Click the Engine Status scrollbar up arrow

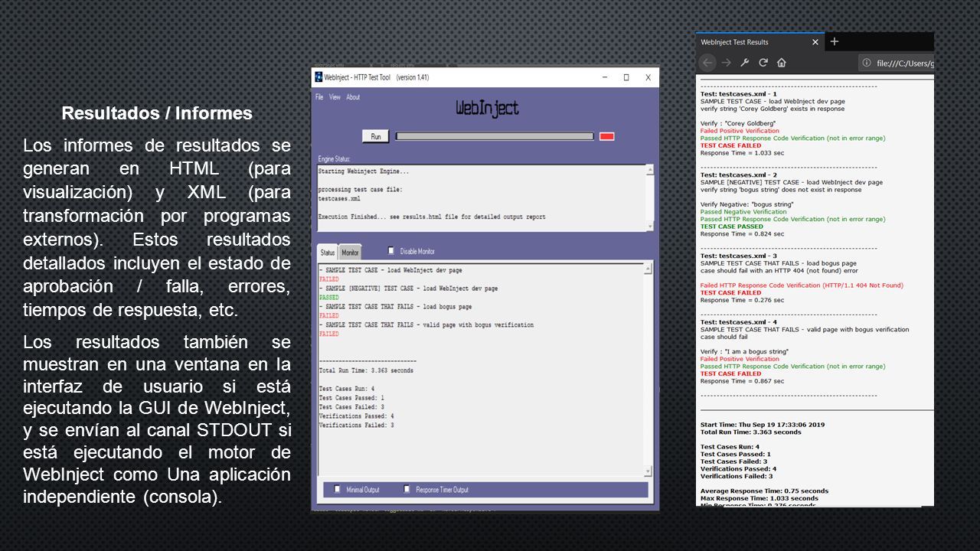(650, 169)
